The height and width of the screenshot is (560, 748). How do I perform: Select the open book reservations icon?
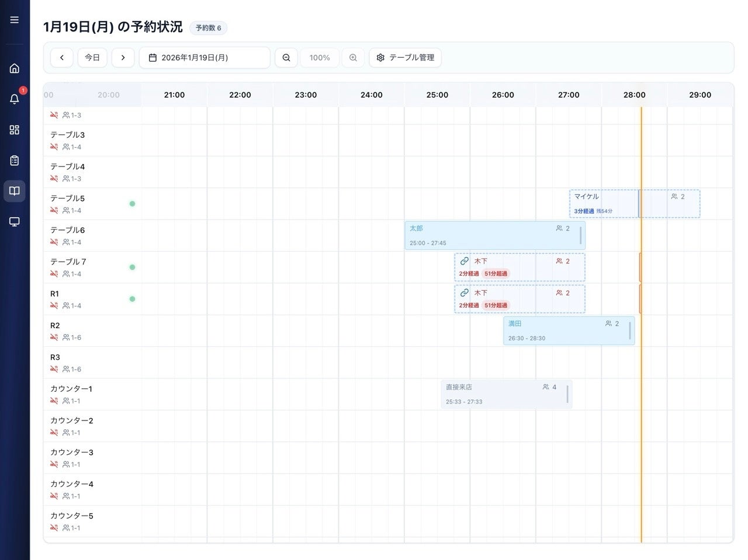[x=15, y=191]
